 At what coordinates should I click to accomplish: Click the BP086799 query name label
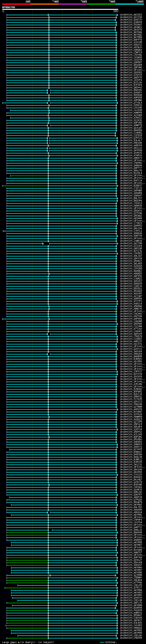coord(8,8)
